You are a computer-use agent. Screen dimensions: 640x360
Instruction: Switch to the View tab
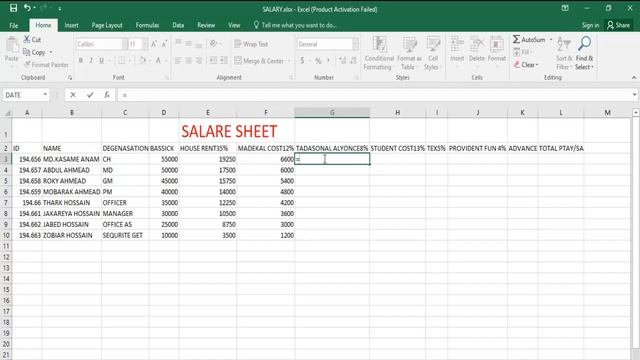pos(234,25)
